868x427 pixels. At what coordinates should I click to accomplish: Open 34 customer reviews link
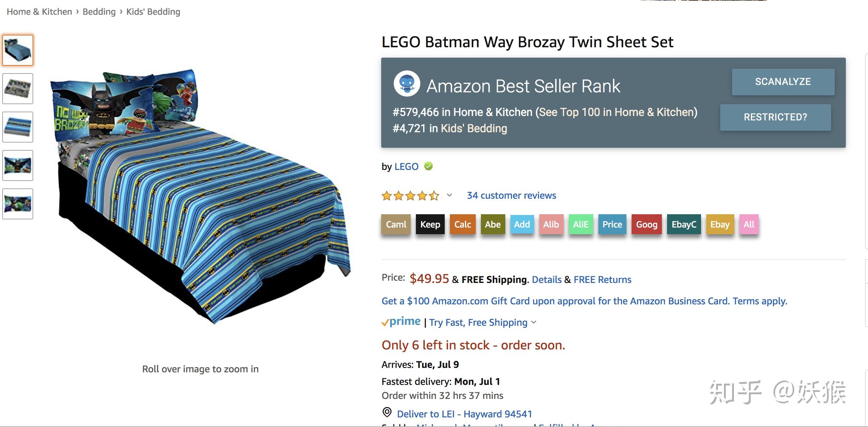[x=511, y=195]
